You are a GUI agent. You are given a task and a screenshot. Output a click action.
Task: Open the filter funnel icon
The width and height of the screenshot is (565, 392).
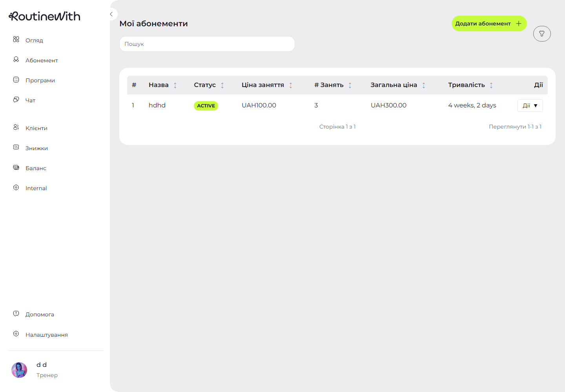pos(542,34)
